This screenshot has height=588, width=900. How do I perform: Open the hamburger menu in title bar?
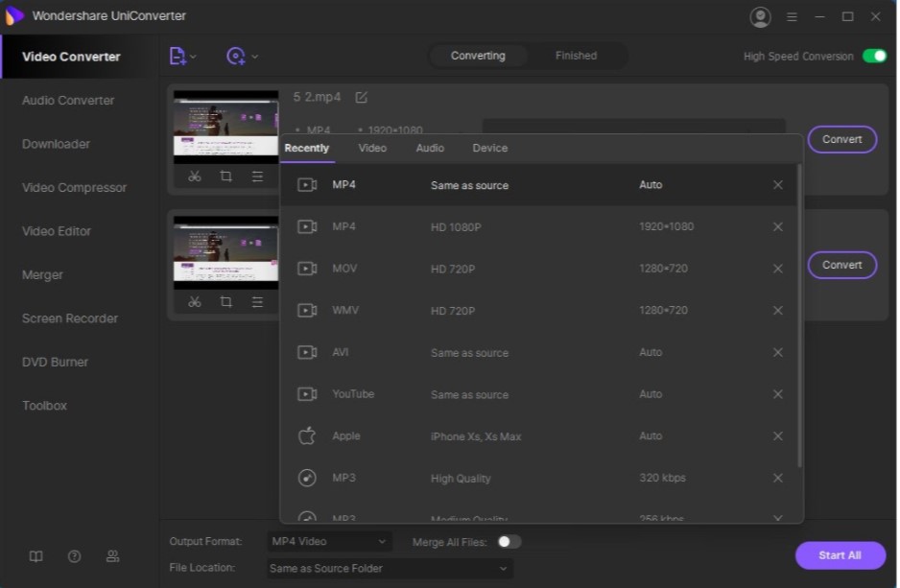point(792,16)
